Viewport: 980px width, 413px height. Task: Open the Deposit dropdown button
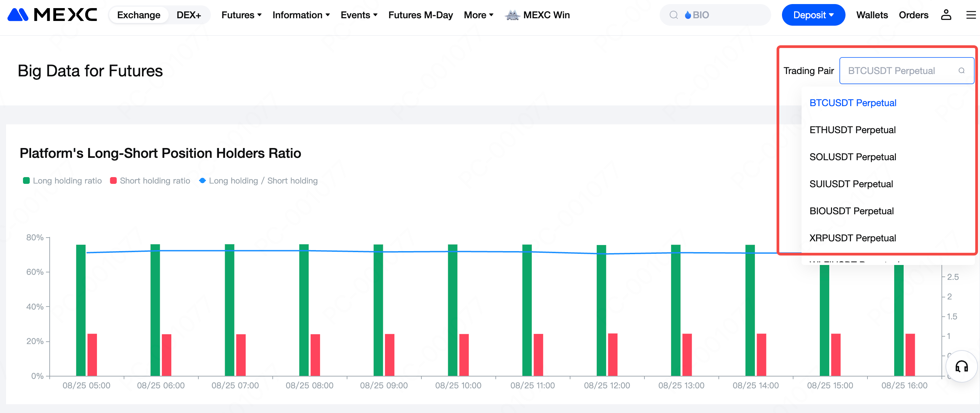813,15
